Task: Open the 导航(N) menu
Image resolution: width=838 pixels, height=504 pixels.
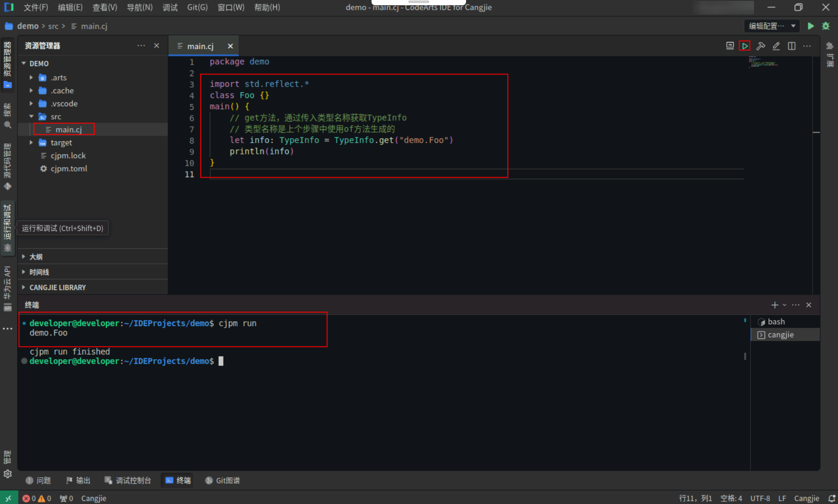Action: [140, 7]
